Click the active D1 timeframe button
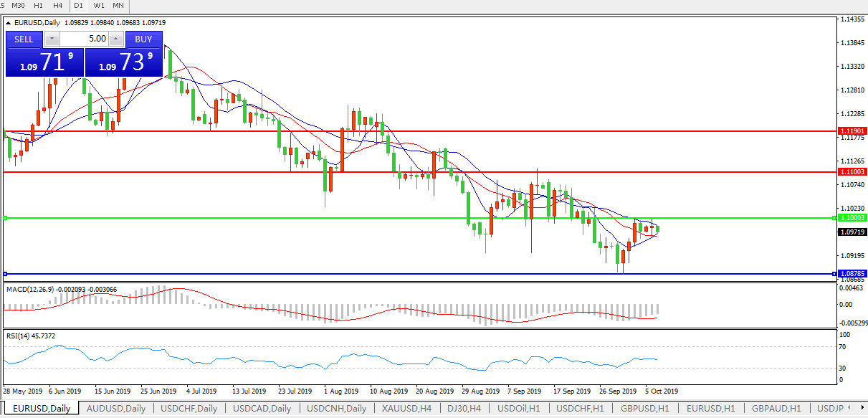This screenshot has width=868, height=418. [x=79, y=6]
